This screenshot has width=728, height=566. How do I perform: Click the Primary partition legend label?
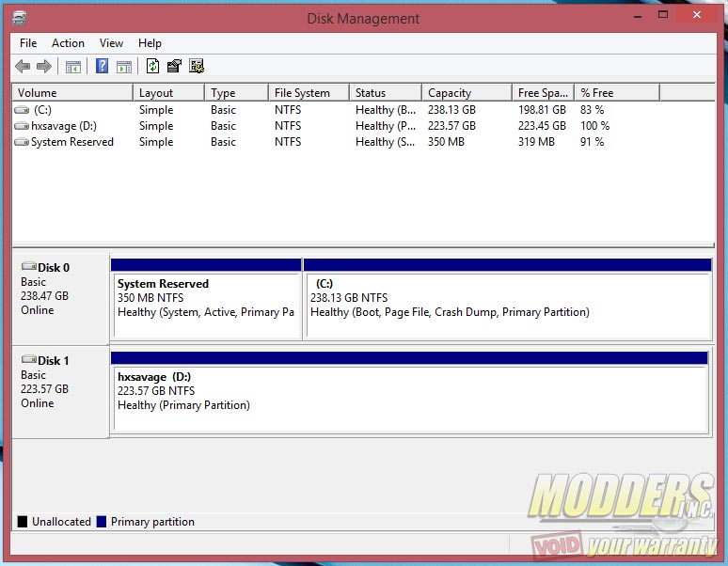click(x=152, y=522)
